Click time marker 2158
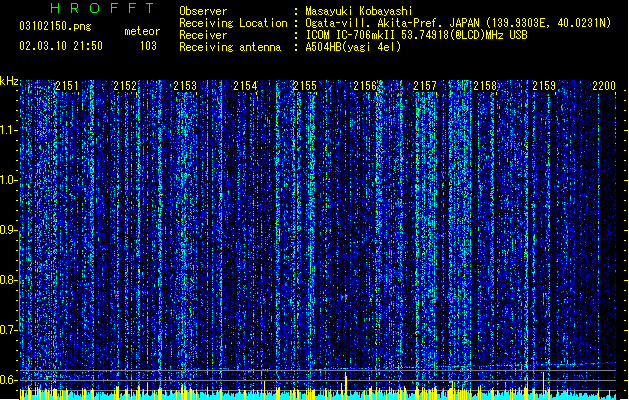The image size is (629, 400). click(485, 86)
